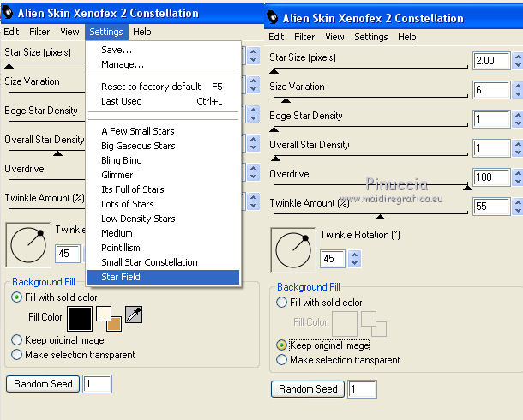Choose 'Manage…' from Settings menu
This screenshot has height=420, width=523.
164,64
